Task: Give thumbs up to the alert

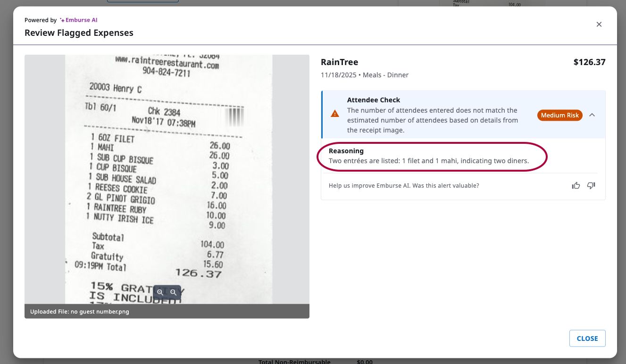Action: point(576,186)
